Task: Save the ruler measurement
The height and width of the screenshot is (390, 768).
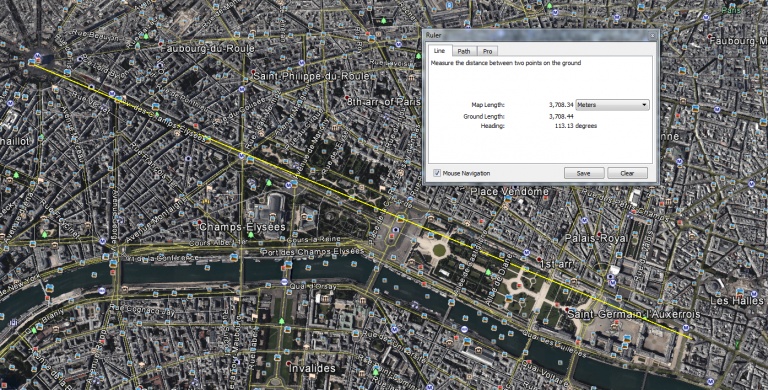Action: click(583, 173)
